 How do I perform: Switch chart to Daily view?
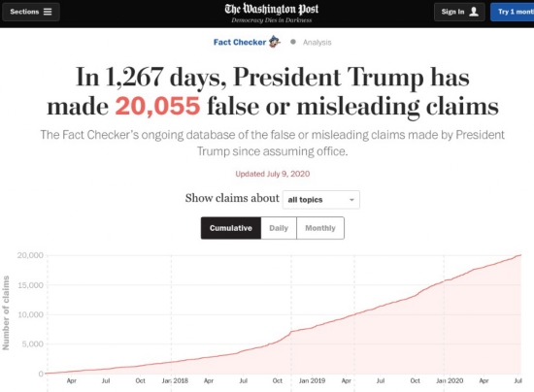click(279, 228)
